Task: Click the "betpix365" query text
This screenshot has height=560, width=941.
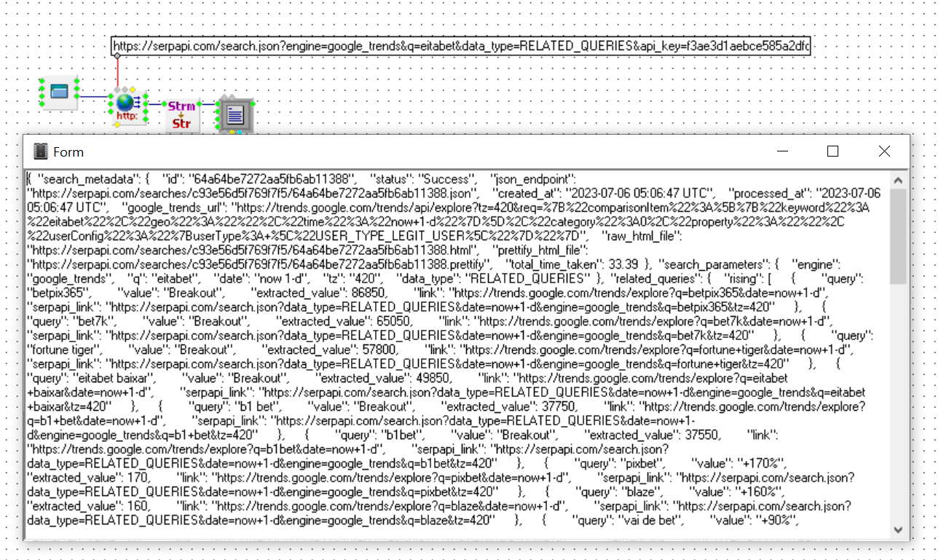Action: pos(58,292)
